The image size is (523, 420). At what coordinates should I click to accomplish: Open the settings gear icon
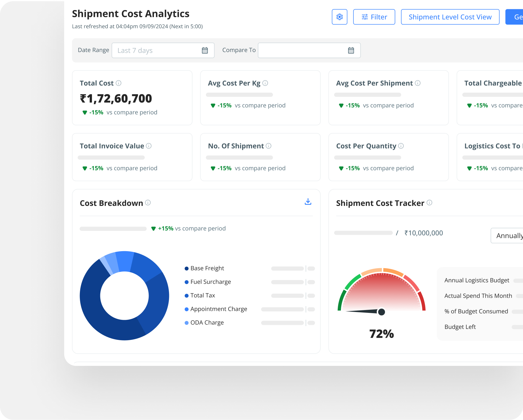coord(339,17)
